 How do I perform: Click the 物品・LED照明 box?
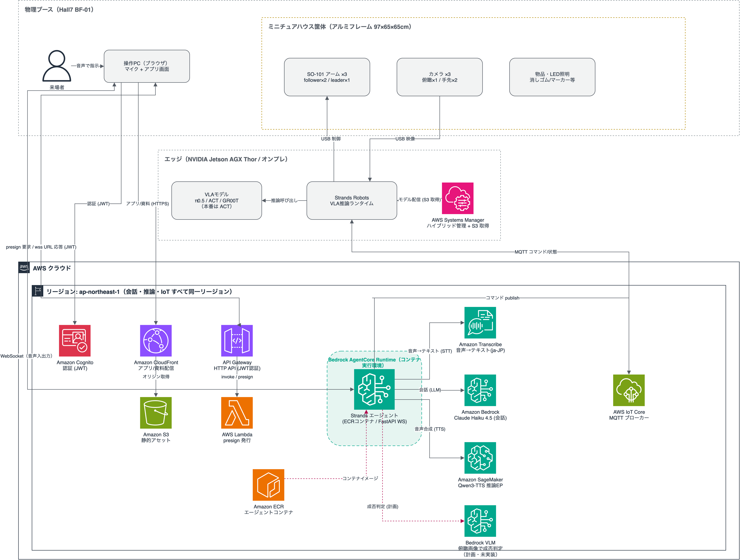(552, 77)
